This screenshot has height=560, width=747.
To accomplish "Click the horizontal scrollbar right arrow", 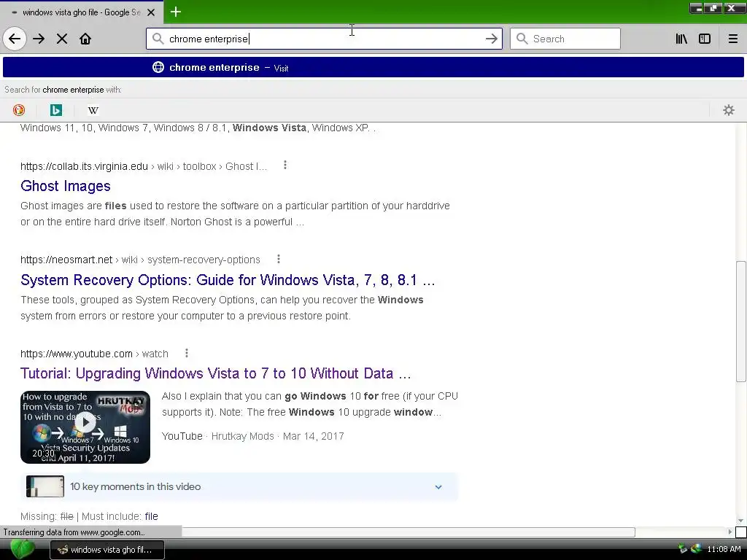I will 729,532.
